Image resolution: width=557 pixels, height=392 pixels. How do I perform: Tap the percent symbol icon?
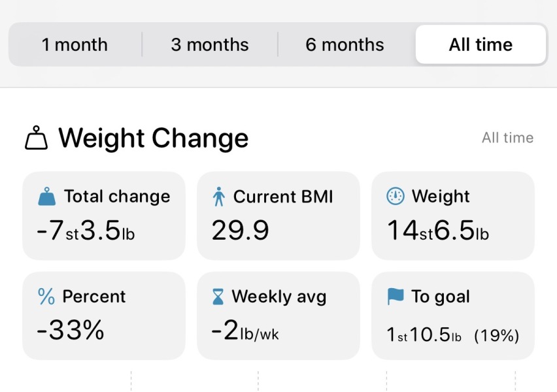(x=46, y=297)
